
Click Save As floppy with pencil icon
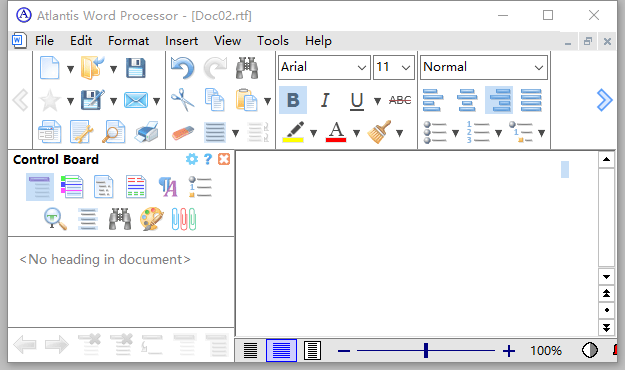click(x=92, y=100)
